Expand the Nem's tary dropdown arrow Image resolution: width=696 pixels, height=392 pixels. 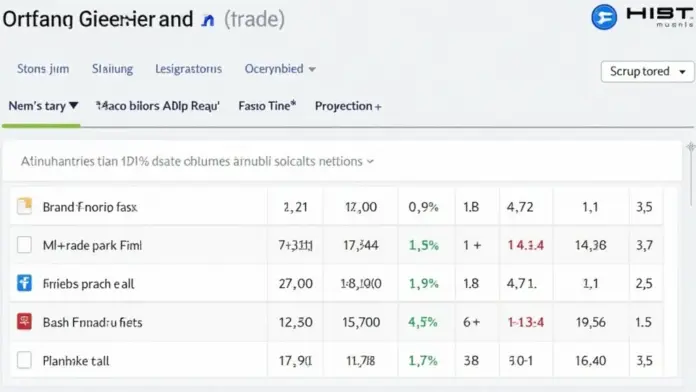coord(74,106)
